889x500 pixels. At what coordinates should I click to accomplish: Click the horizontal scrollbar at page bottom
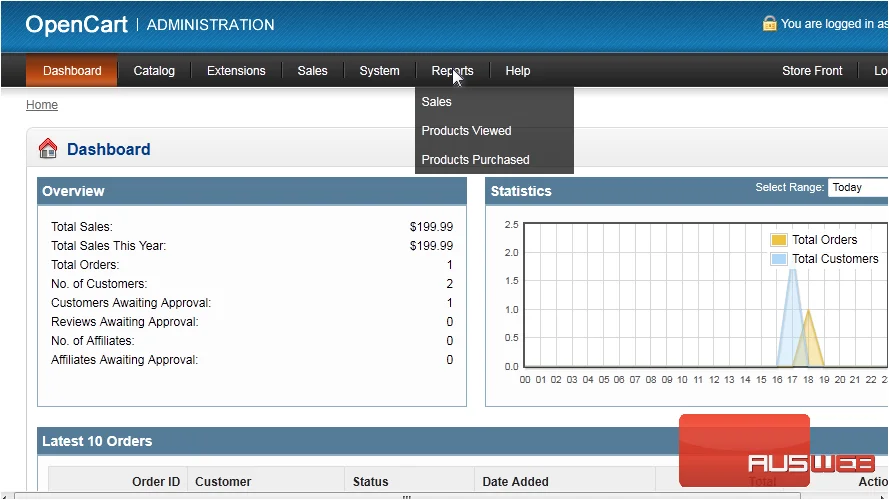[407, 496]
